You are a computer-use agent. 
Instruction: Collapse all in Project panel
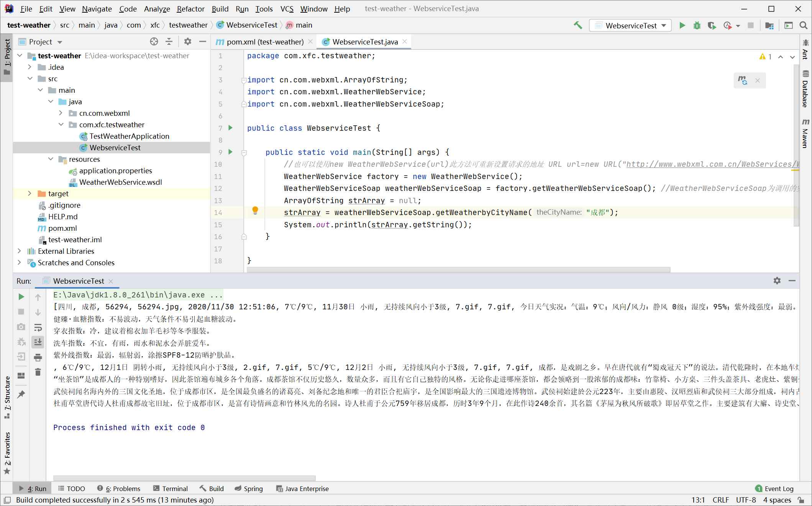[169, 41]
